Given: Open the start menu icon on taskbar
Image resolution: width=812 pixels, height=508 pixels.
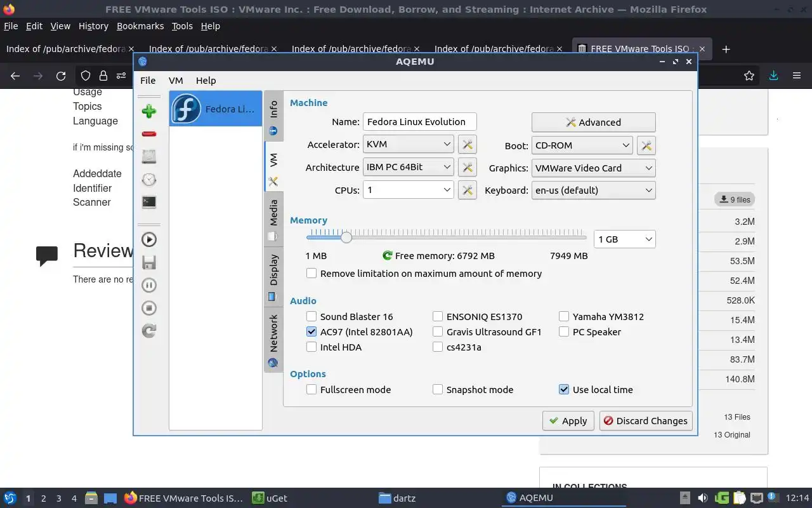Looking at the screenshot, I should 10,498.
